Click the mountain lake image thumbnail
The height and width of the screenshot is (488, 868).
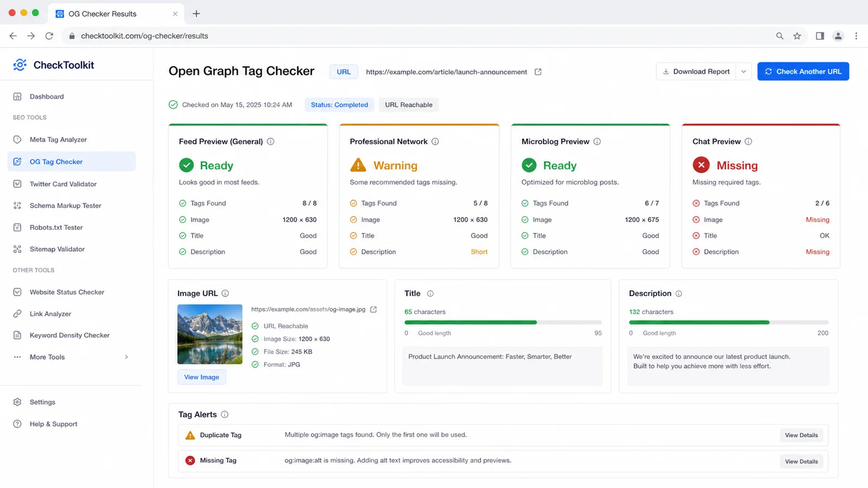click(210, 334)
